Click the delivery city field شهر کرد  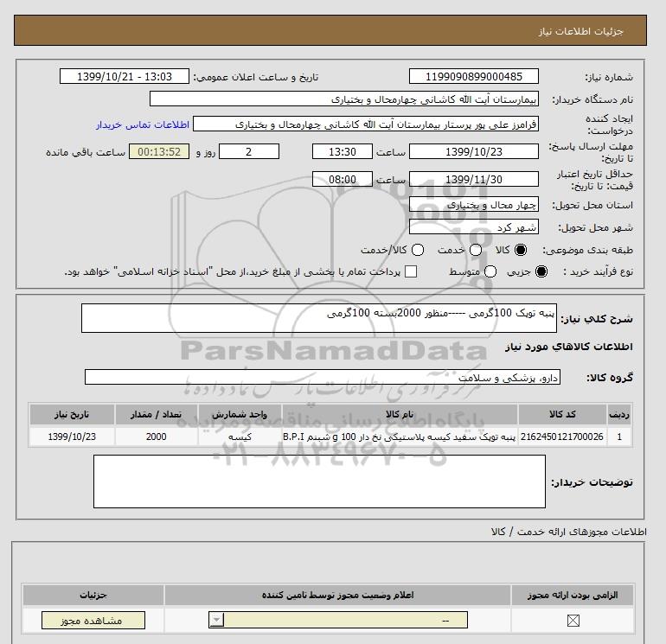pyautogui.click(x=474, y=227)
